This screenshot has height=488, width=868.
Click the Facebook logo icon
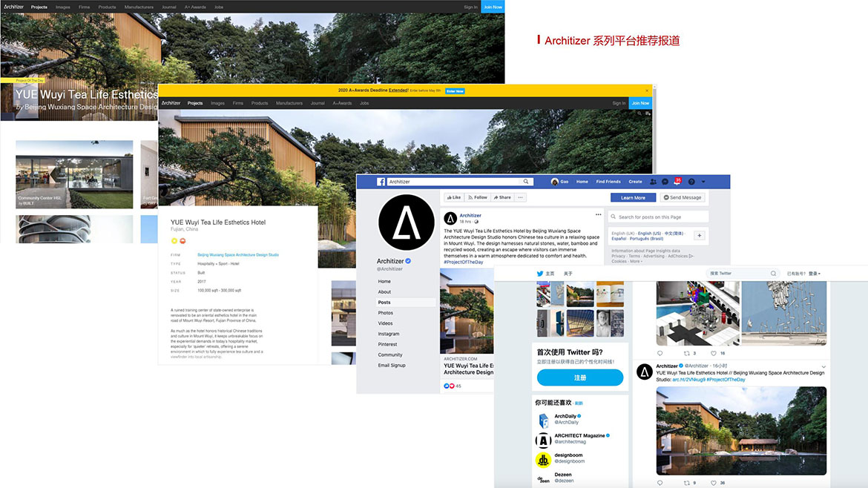click(x=381, y=182)
